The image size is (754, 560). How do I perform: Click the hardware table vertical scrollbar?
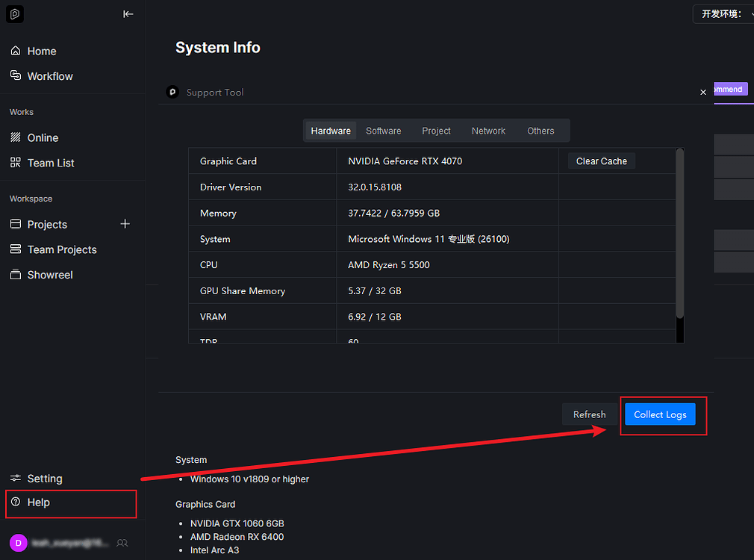(680, 234)
